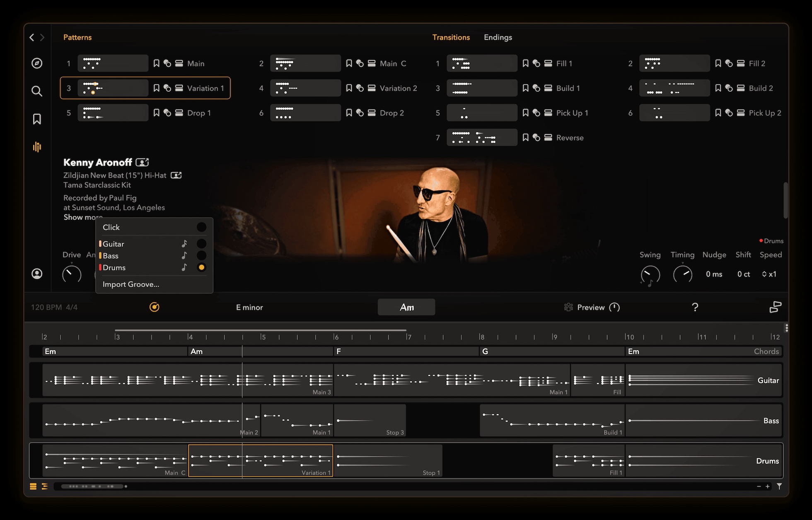Open the timeline three-dot options menu
812x520 pixels.
tap(786, 328)
